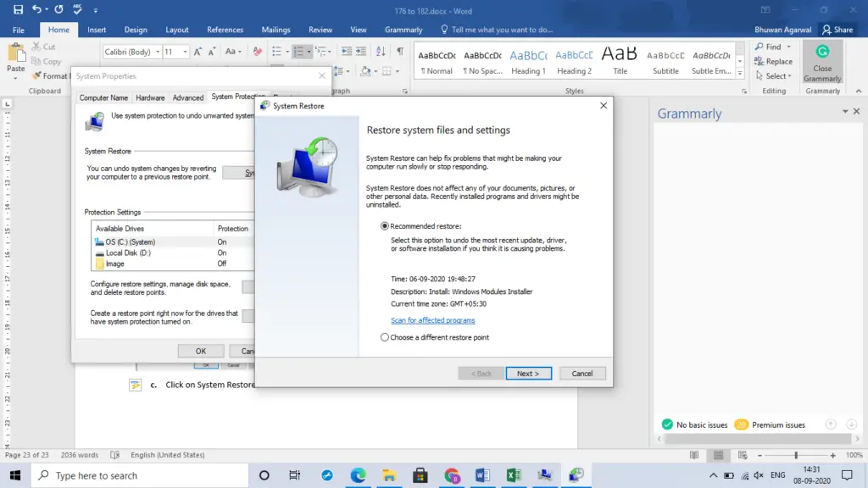Screen dimensions: 868x488
Task: Open Windows Start menu
Action: pos(15,475)
